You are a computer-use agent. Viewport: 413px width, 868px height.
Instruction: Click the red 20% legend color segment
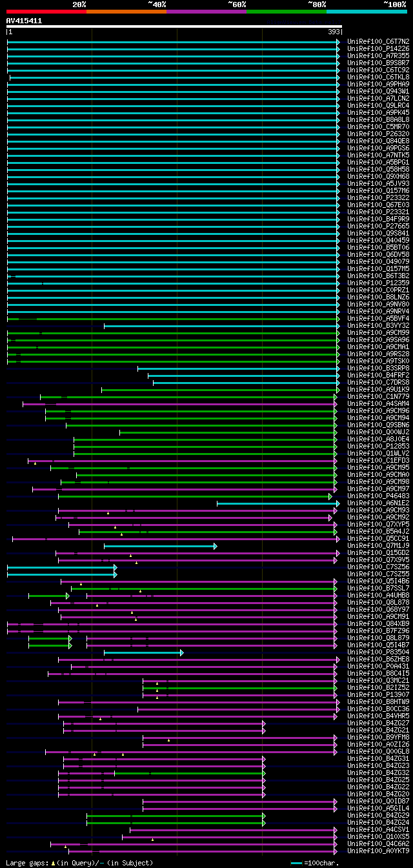click(46, 11)
